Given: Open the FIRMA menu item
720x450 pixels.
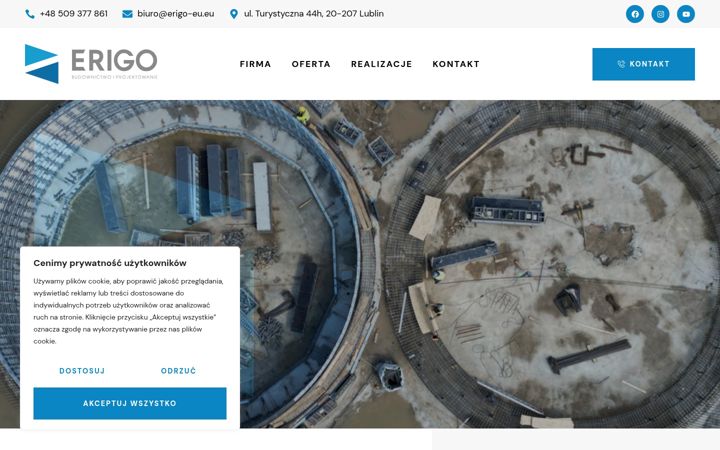Looking at the screenshot, I should [255, 64].
